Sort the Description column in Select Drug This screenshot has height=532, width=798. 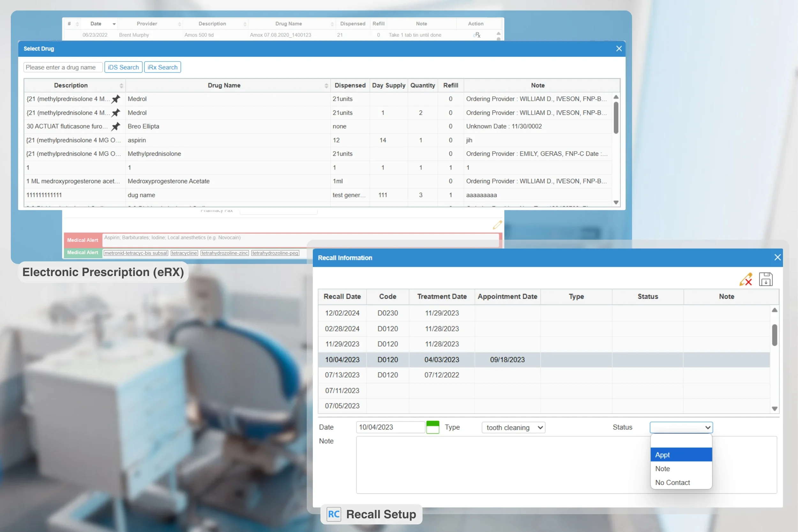click(x=121, y=85)
